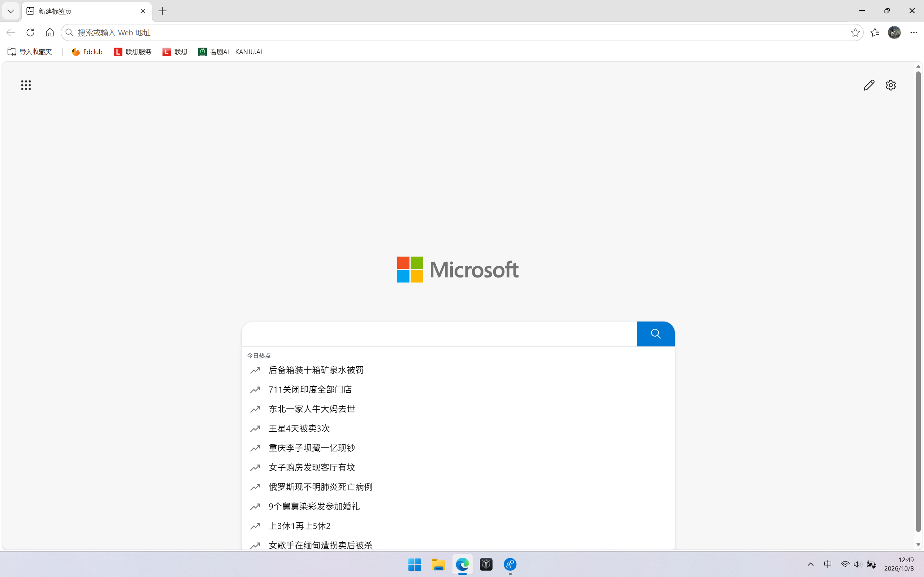Close the 新建标签页 tab
Viewport: 924px width, 577px height.
[x=143, y=11]
